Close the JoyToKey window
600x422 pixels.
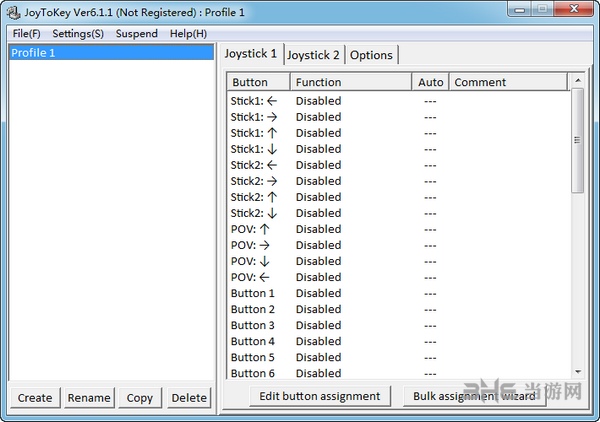click(574, 9)
